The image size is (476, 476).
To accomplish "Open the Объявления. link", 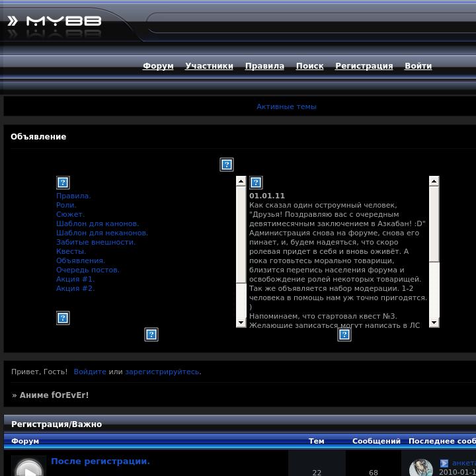I will pos(81,260).
